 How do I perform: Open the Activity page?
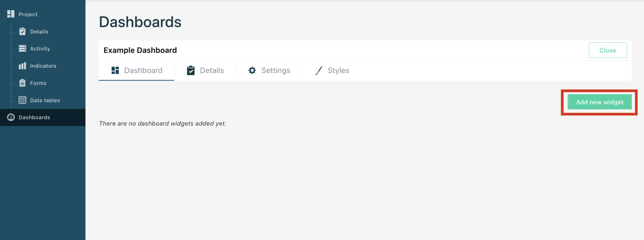(40, 48)
